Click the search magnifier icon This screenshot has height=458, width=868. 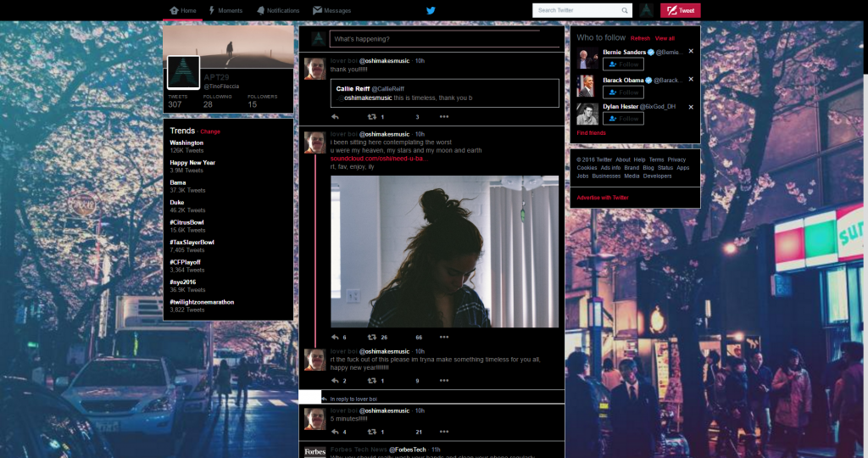point(625,10)
